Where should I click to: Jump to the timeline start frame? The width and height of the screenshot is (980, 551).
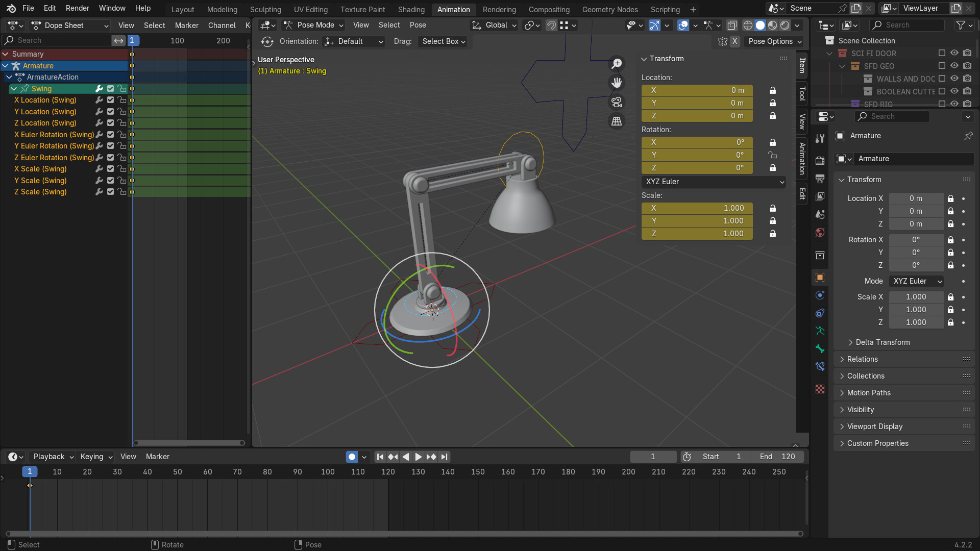pyautogui.click(x=380, y=457)
